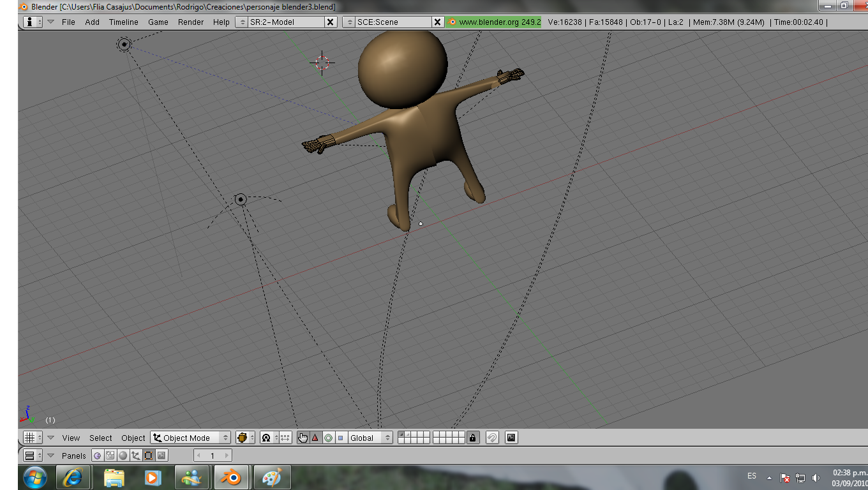The image size is (868, 490).
Task: Toggle move object centers only button
Action: (285, 438)
